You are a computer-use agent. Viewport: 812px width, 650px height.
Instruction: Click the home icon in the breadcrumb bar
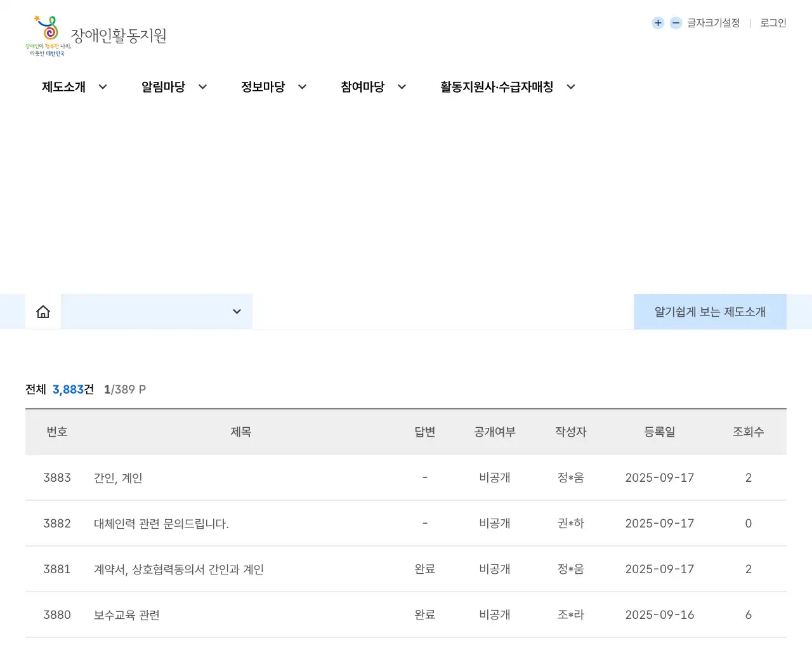pos(43,311)
